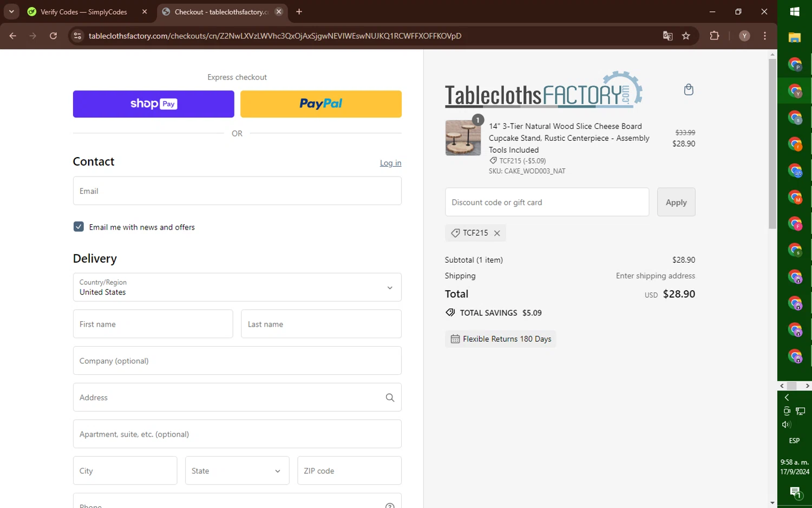The width and height of the screenshot is (812, 508).
Task: Focus the Company (optional) field
Action: [237, 361]
